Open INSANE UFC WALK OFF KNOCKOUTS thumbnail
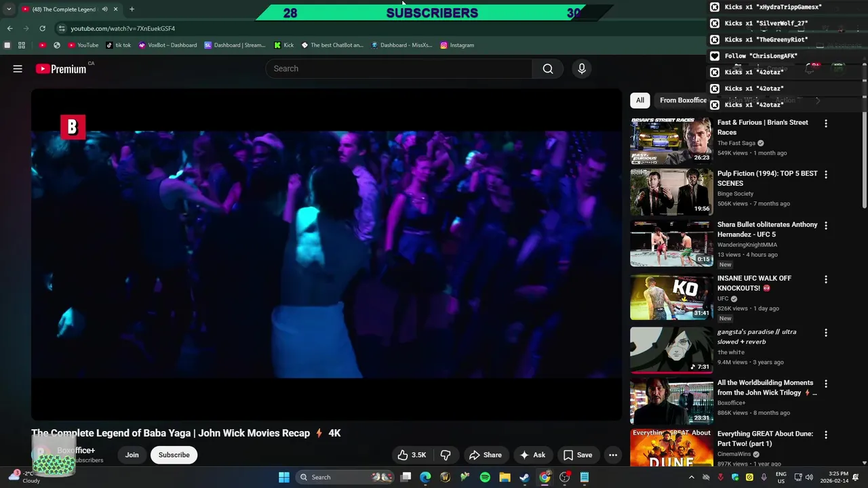Viewport: 868px width, 488px height. click(671, 297)
